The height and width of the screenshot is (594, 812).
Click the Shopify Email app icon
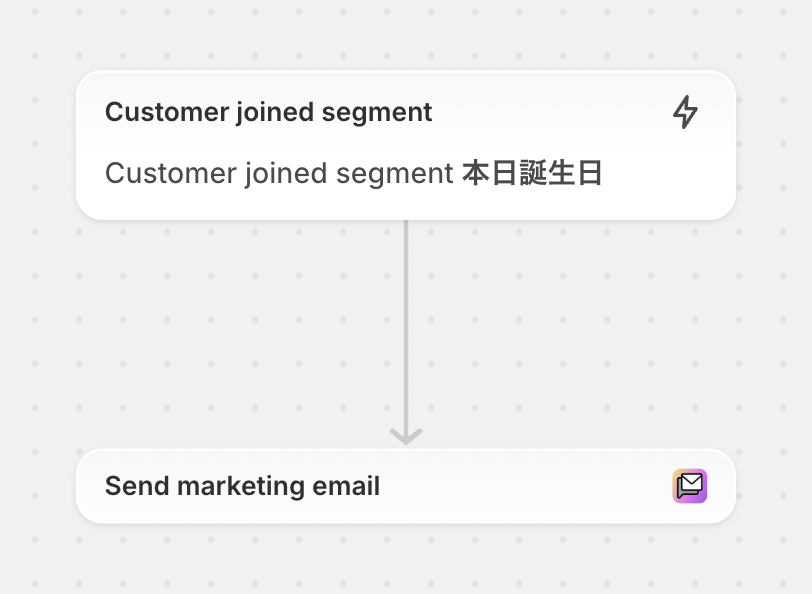coord(690,486)
